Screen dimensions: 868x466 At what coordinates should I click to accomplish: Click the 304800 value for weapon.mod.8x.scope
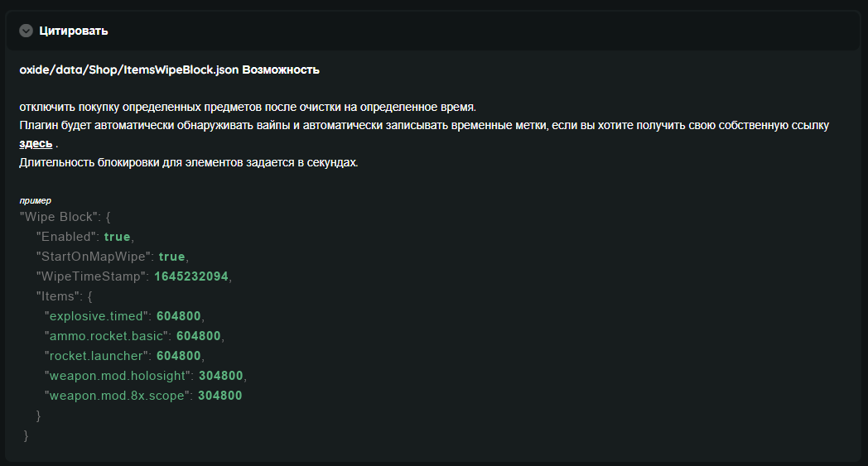click(220, 396)
